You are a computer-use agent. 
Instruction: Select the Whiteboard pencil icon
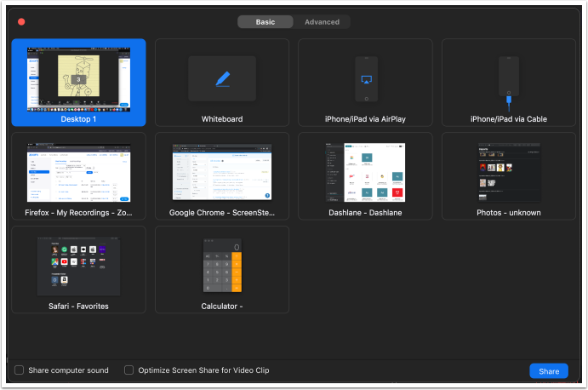pos(222,78)
